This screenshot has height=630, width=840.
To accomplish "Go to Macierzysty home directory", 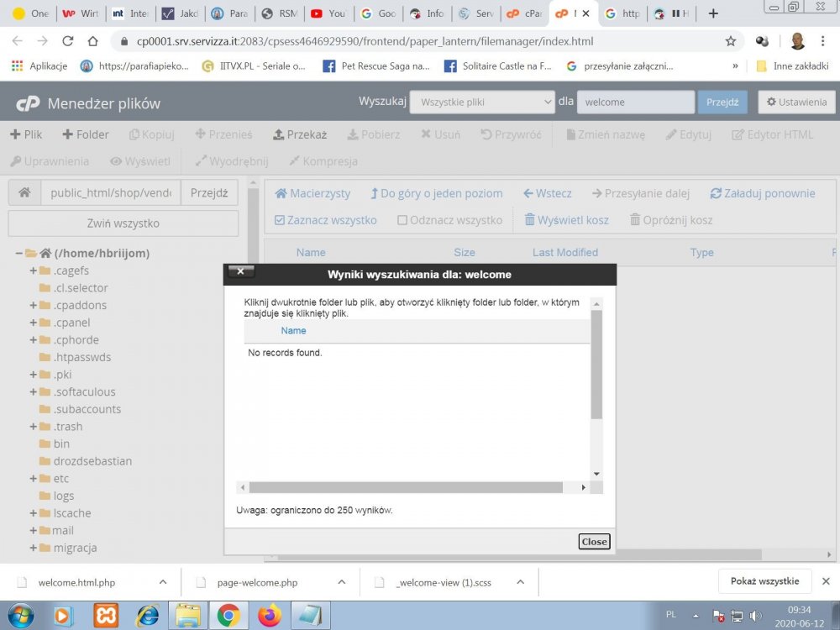I will (312, 193).
